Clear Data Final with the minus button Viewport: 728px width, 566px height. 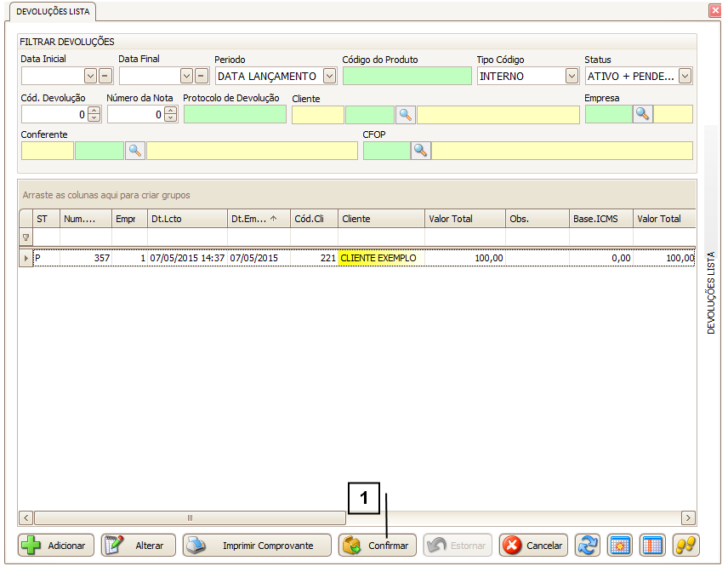pos(202,76)
